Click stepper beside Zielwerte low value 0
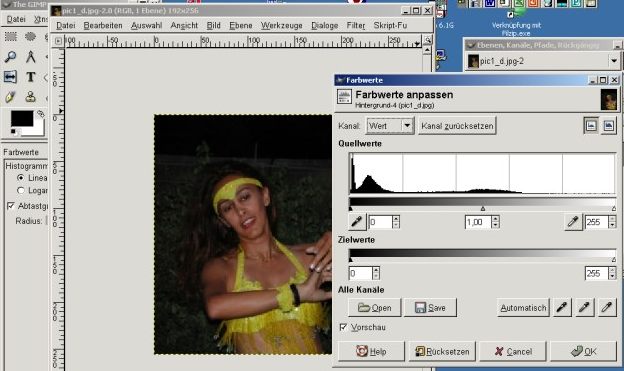 tap(376, 273)
